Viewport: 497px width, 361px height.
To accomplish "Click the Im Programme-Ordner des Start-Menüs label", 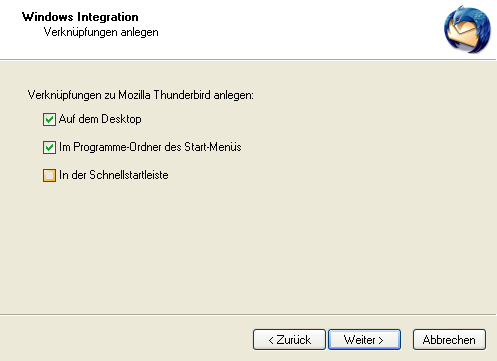I will pos(150,147).
